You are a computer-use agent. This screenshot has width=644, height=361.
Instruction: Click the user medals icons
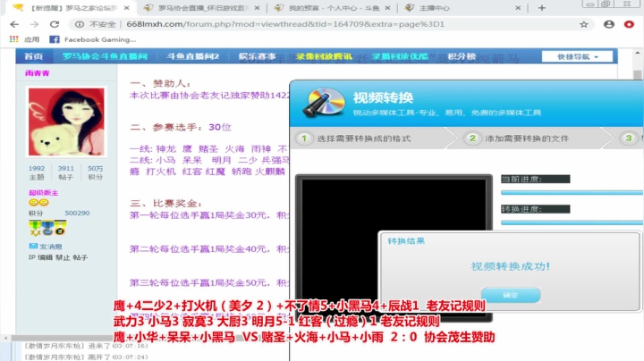(47, 228)
